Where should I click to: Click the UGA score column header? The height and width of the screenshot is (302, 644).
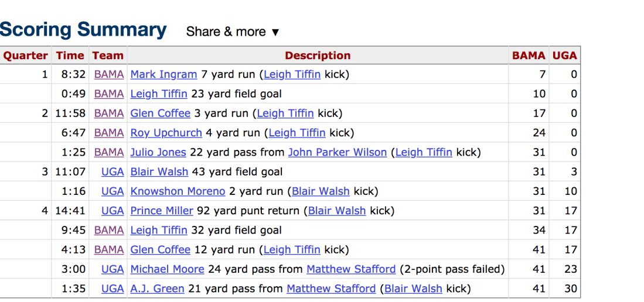[565, 56]
